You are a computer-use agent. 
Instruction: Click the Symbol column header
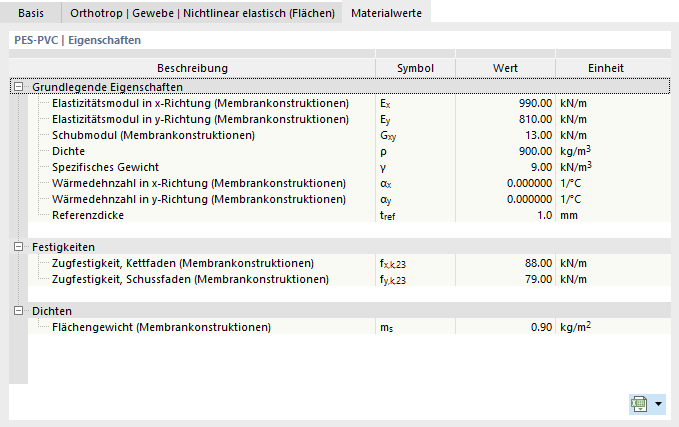(415, 68)
